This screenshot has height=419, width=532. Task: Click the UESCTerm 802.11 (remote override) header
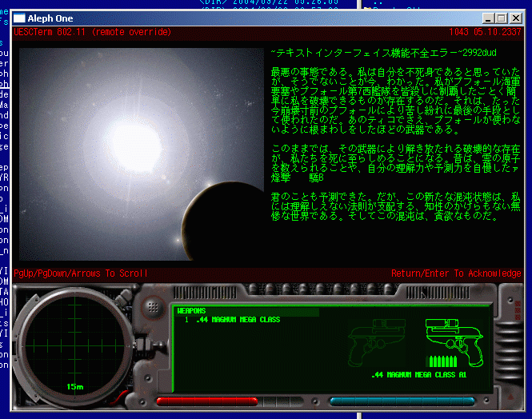click(92, 32)
